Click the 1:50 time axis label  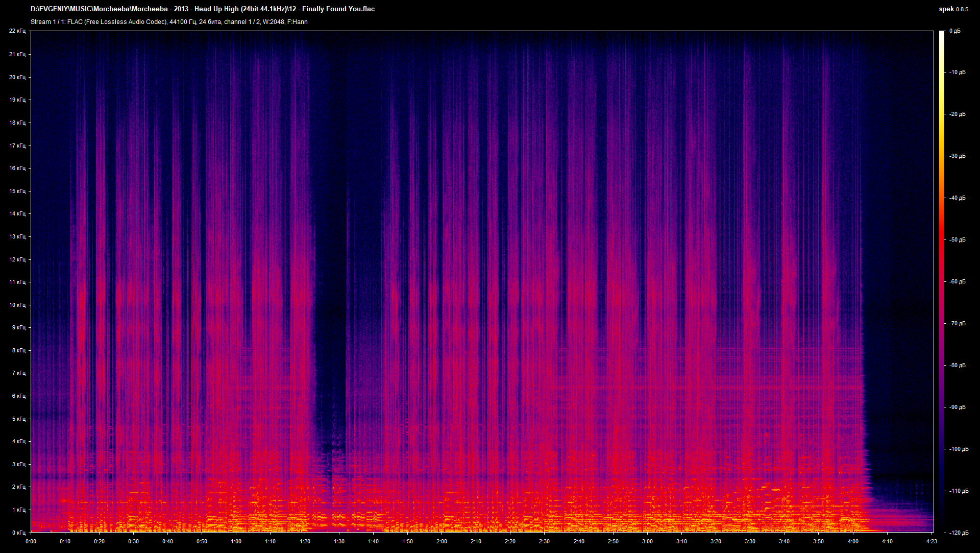click(x=407, y=542)
